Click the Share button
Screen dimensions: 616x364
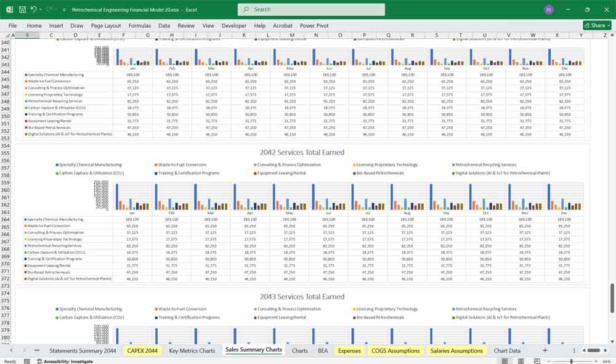point(594,25)
